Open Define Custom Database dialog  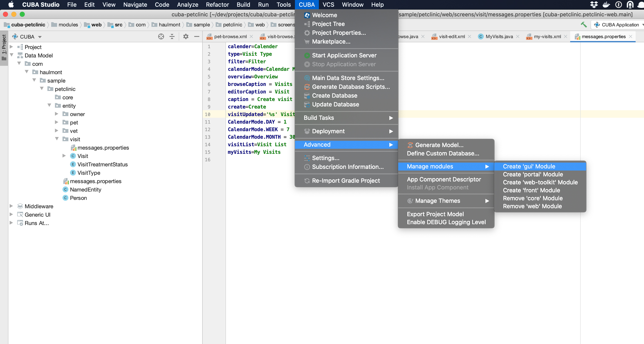[443, 154]
